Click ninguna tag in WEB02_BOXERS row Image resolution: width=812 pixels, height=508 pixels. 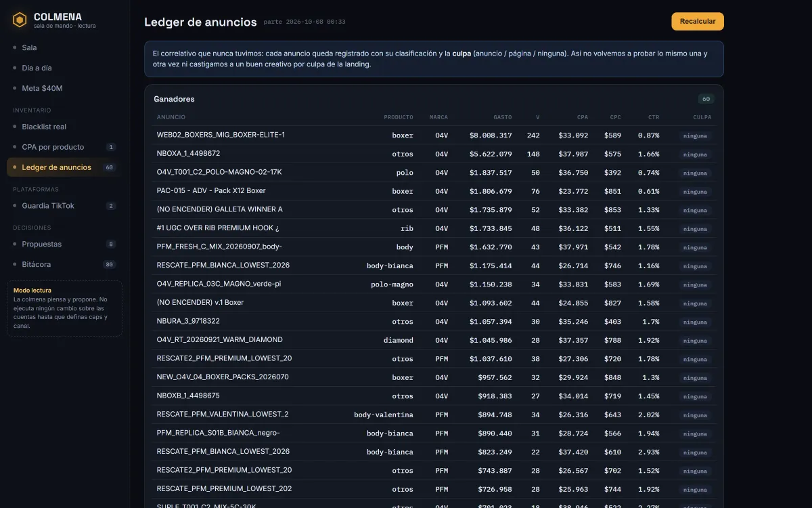click(x=696, y=135)
